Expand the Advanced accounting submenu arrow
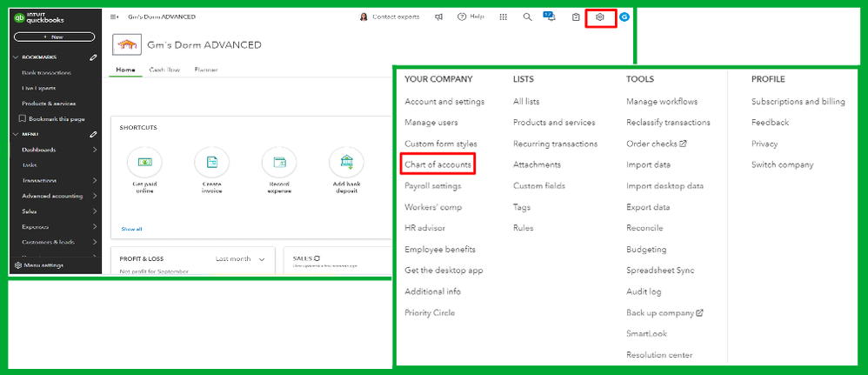Viewport: 868px width, 375px height. tap(95, 196)
